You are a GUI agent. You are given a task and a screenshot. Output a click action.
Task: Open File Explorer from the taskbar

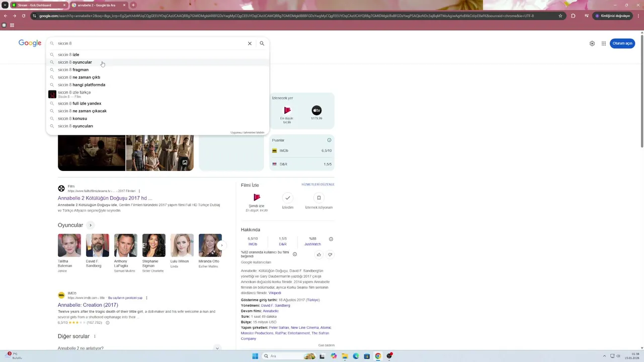[345, 356]
